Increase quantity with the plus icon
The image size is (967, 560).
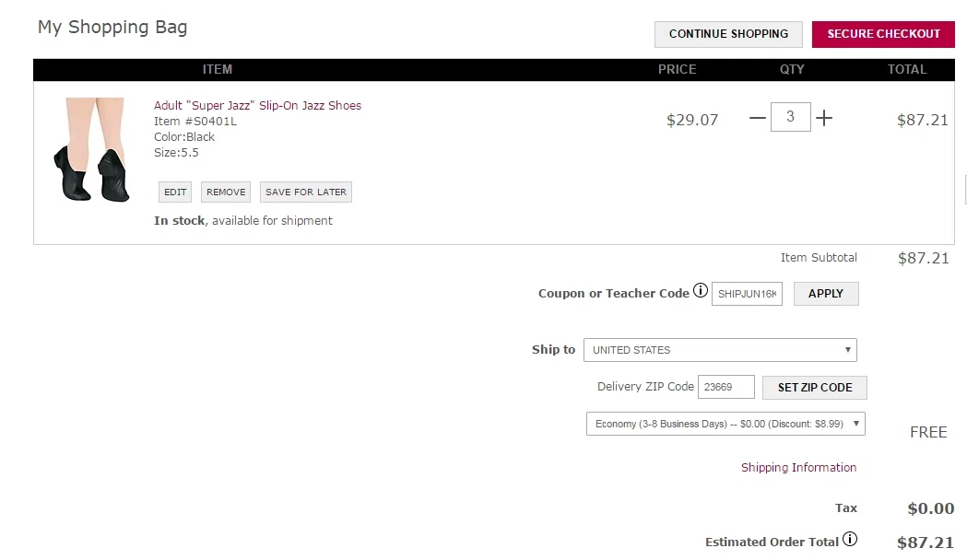pyautogui.click(x=824, y=118)
